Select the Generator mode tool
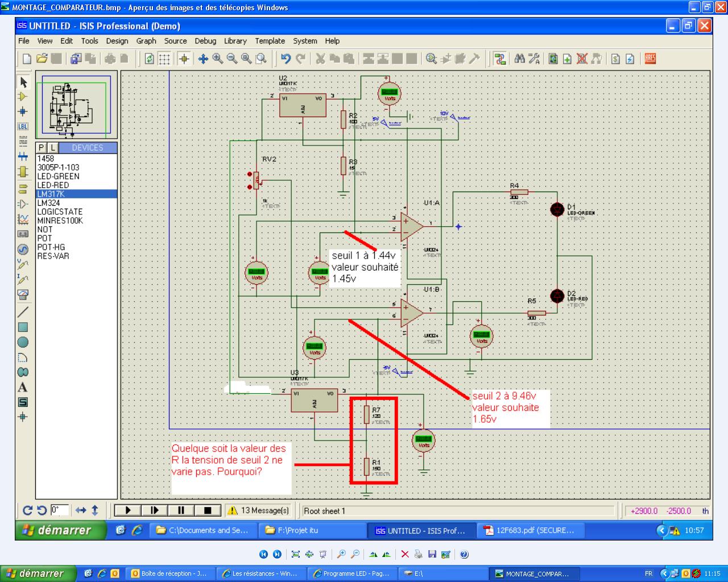Viewport: 728px width, 582px height. [23, 249]
